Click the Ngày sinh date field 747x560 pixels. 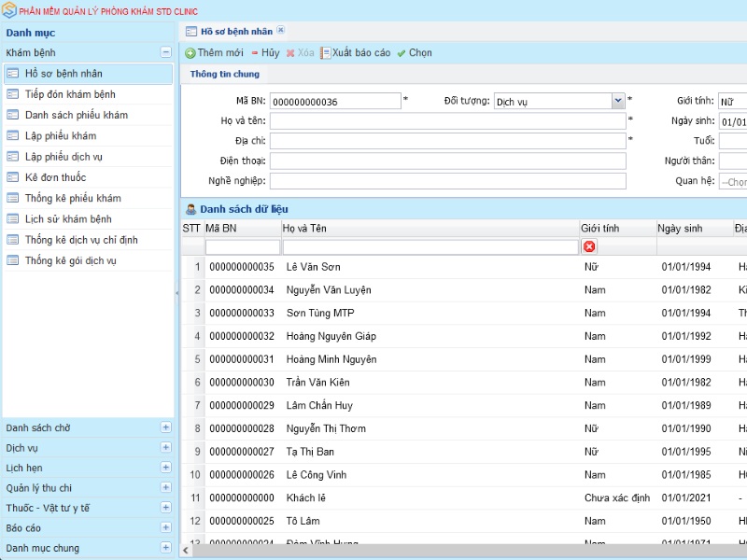coord(733,121)
